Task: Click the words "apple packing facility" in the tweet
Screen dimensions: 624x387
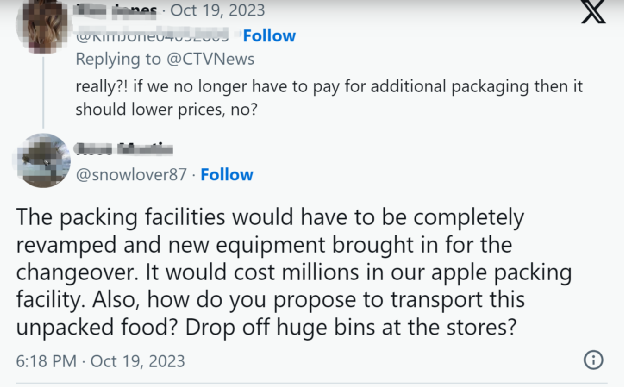Action: 294,287
